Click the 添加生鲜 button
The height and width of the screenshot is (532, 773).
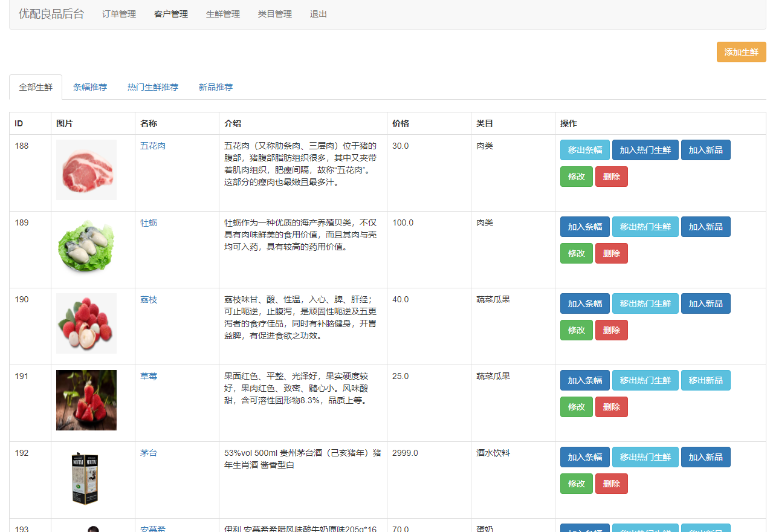(741, 52)
